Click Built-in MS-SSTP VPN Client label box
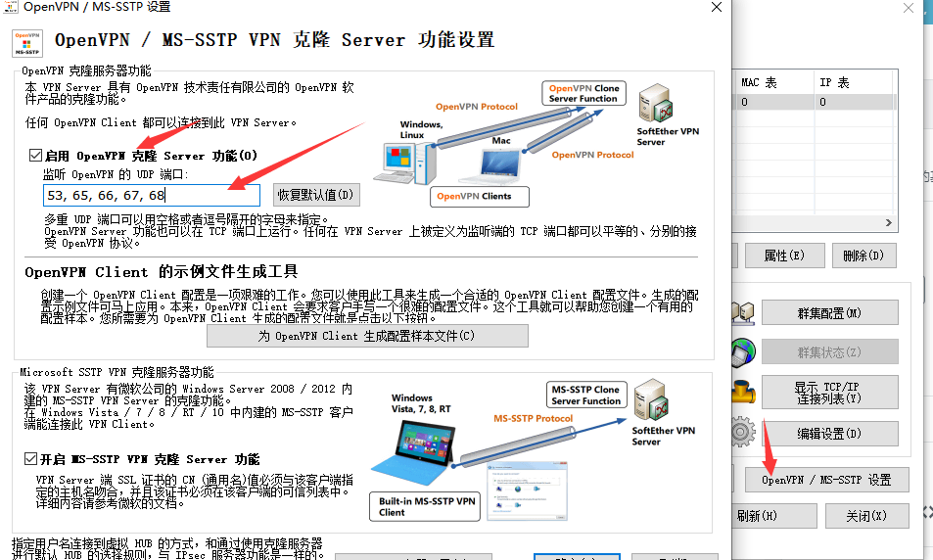Viewport: 933px width, 560px height. [x=425, y=506]
